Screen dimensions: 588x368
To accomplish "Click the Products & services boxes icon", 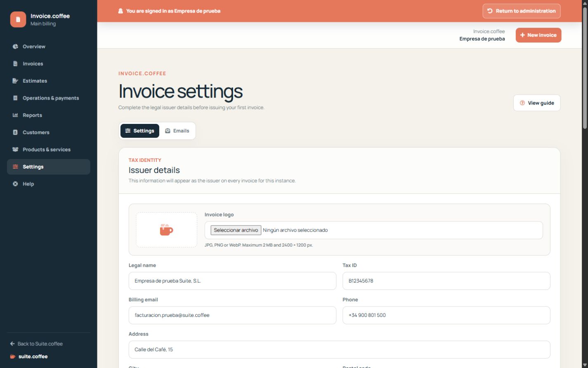I will (15, 150).
